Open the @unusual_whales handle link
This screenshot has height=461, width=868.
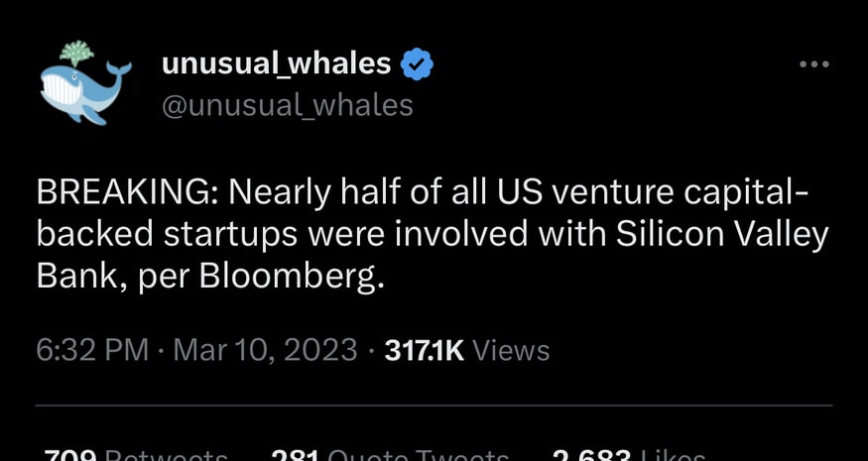(x=287, y=104)
